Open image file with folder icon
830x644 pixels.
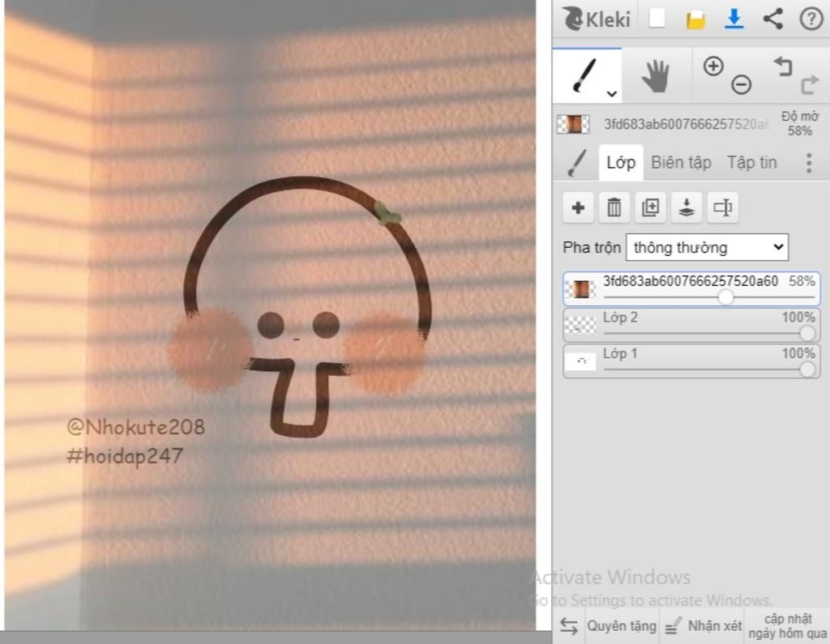(x=695, y=19)
